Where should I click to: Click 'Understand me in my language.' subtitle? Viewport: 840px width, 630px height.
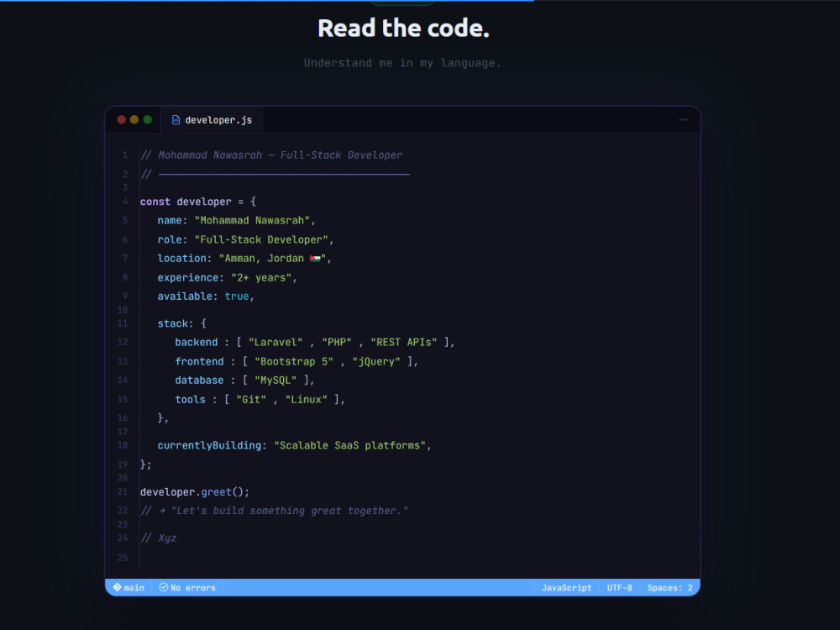tap(402, 63)
